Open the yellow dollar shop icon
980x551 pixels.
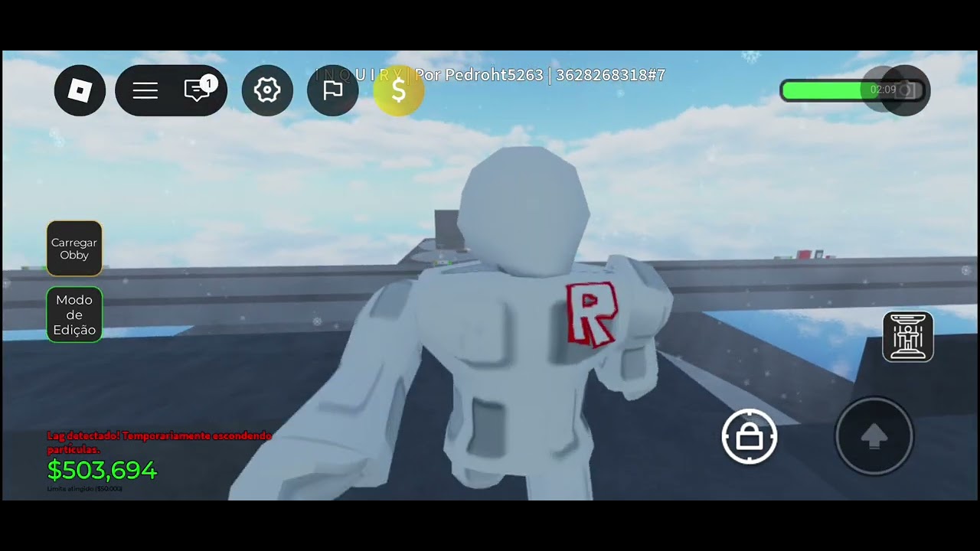(x=399, y=90)
